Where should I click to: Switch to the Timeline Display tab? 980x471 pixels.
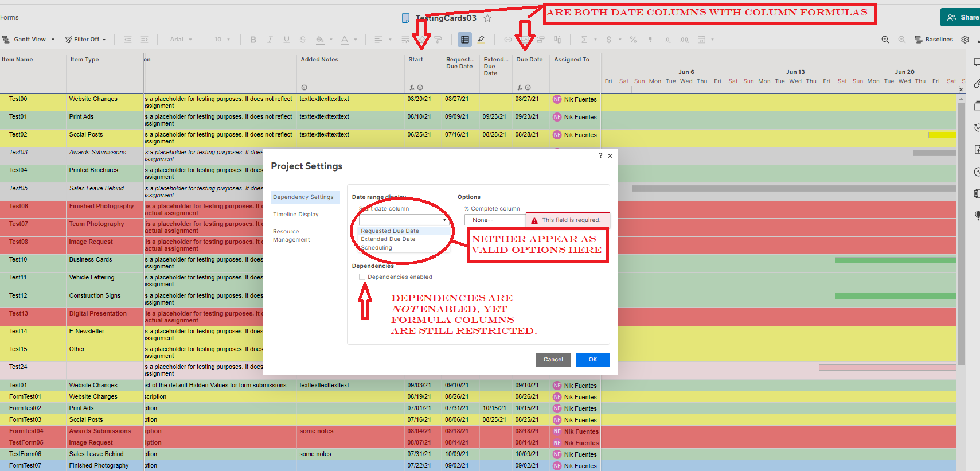point(295,215)
